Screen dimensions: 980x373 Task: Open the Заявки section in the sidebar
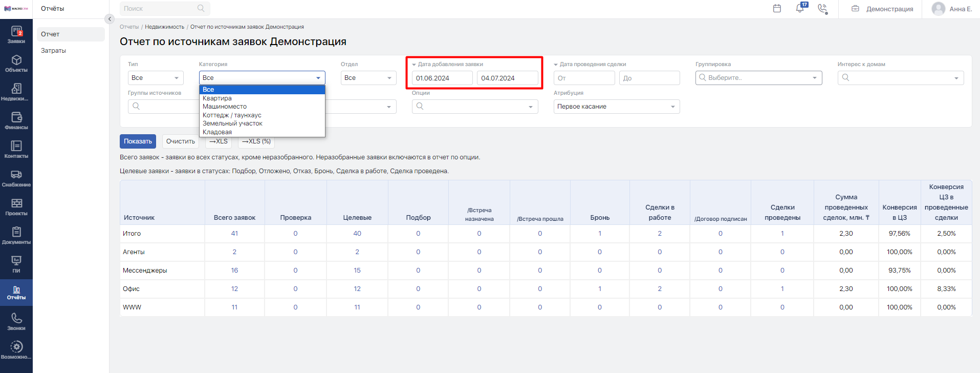[x=16, y=34]
